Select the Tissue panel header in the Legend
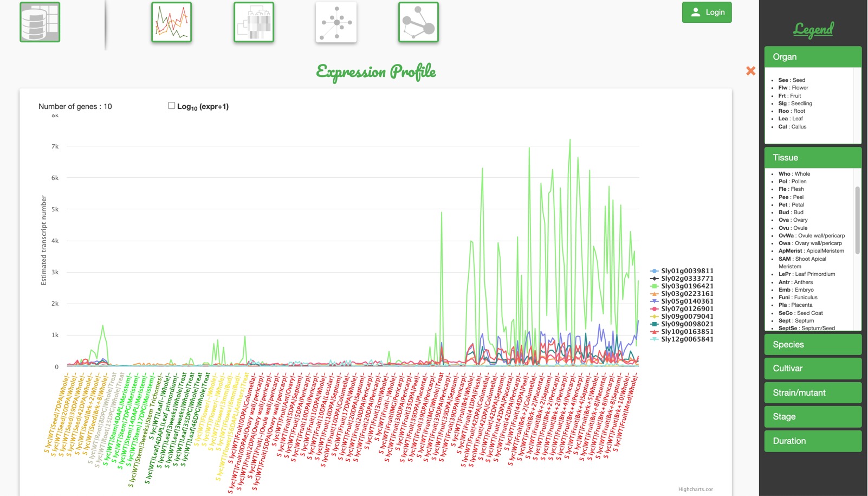Viewport: 868px width, 496px height. (x=812, y=157)
